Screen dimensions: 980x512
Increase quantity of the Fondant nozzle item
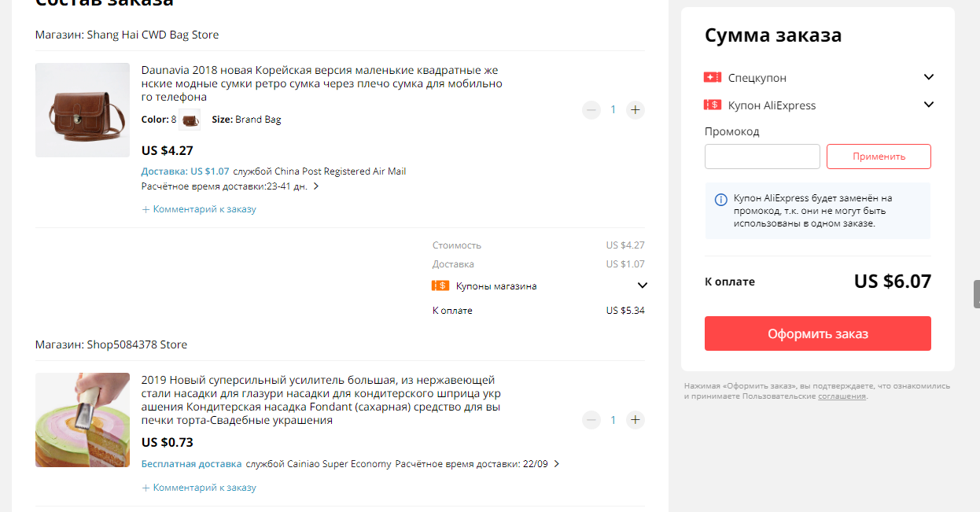coord(636,420)
